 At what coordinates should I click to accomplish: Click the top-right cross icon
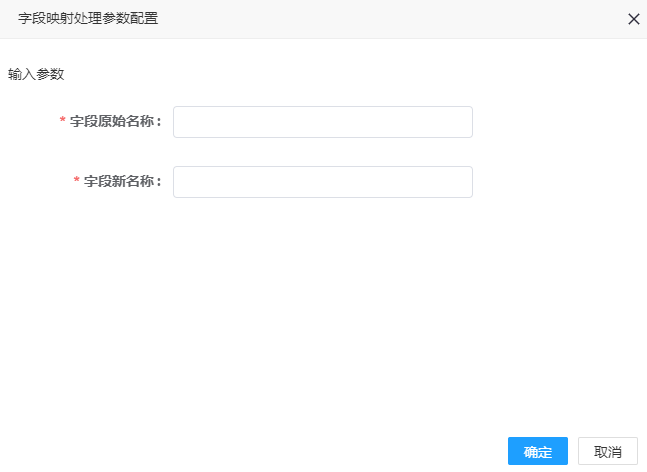pos(633,19)
